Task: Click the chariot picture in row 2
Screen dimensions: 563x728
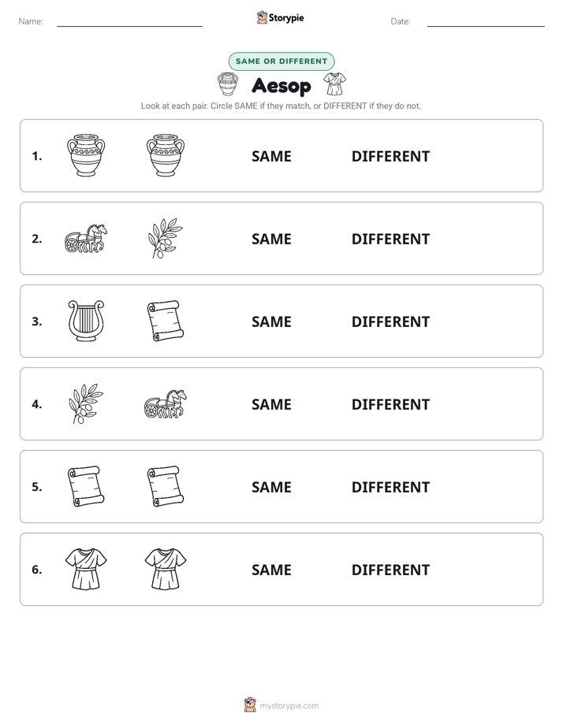Action: pos(86,238)
